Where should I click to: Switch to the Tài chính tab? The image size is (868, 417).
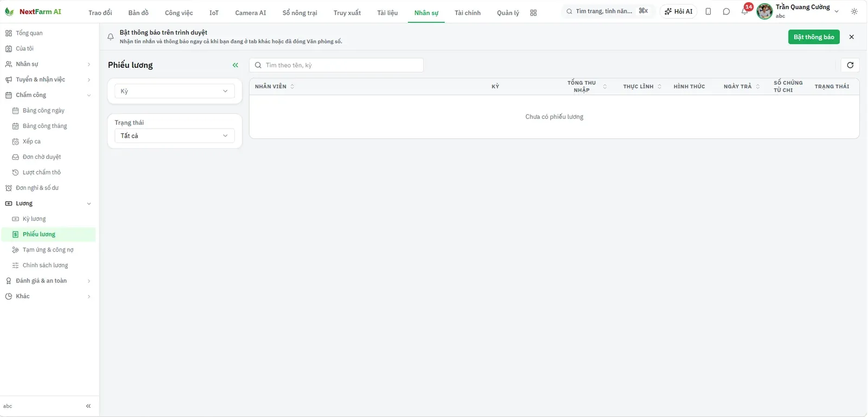[468, 12]
